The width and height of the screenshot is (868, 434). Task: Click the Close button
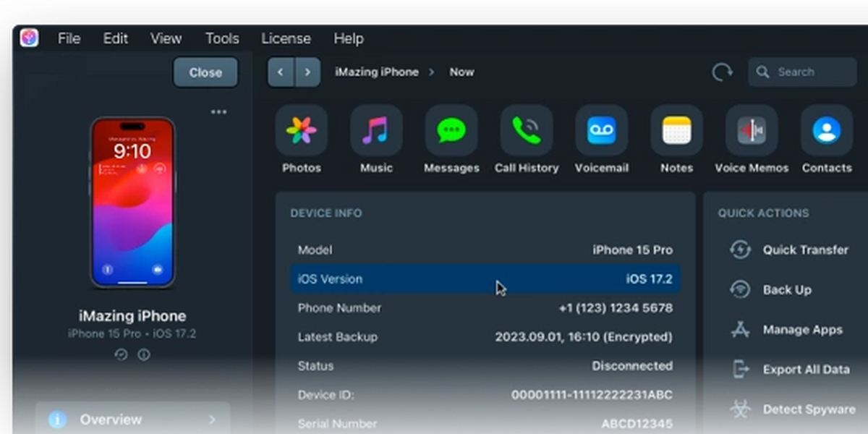tap(205, 72)
